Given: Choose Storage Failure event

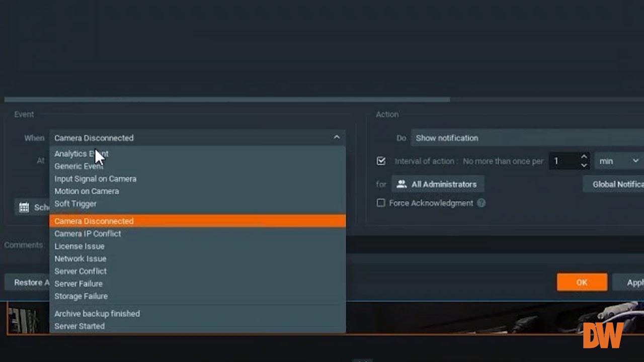Looking at the screenshot, I should click(197, 297).
